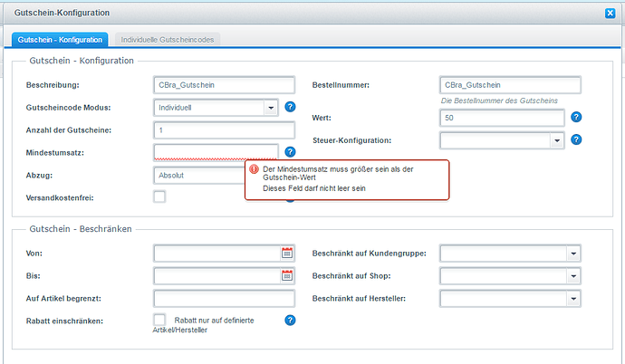Open calendar picker for Bis date
The image size is (625, 364).
pyautogui.click(x=287, y=275)
